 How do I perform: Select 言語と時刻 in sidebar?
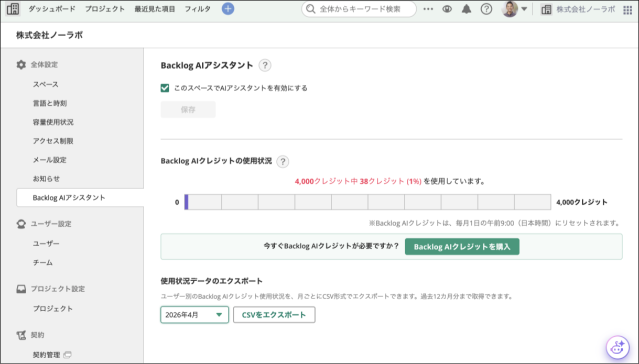[x=49, y=103]
